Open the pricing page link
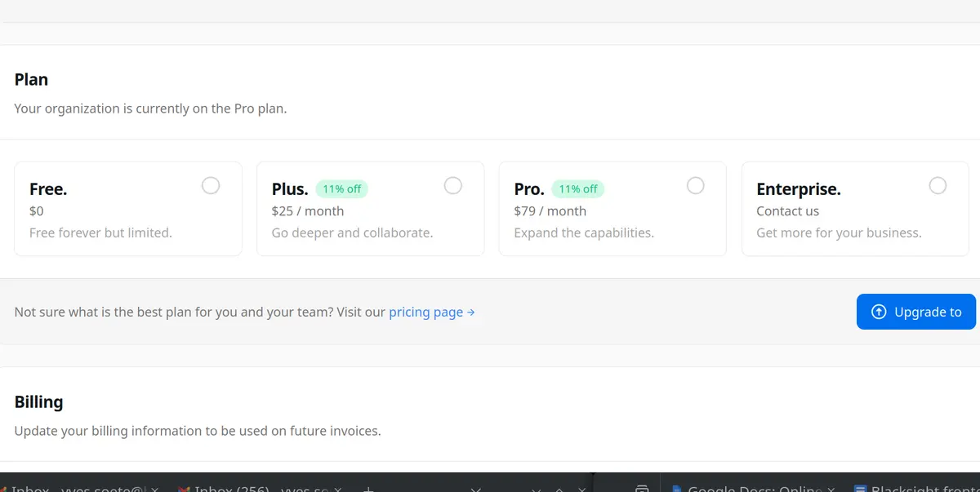Image resolution: width=980 pixels, height=492 pixels. (425, 312)
